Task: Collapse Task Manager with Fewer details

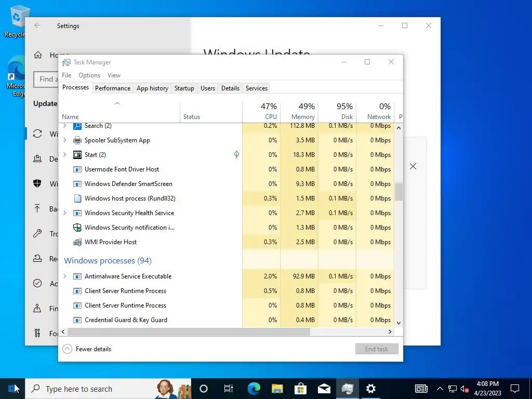Action: (x=87, y=349)
